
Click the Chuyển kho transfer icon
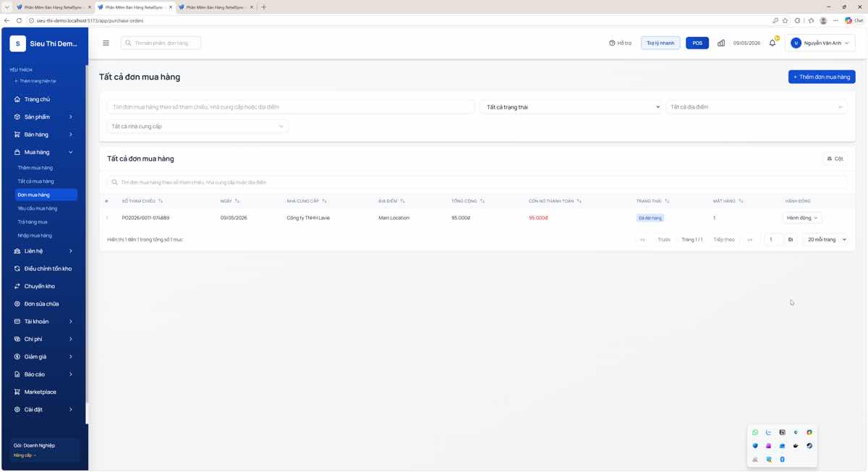(17, 286)
